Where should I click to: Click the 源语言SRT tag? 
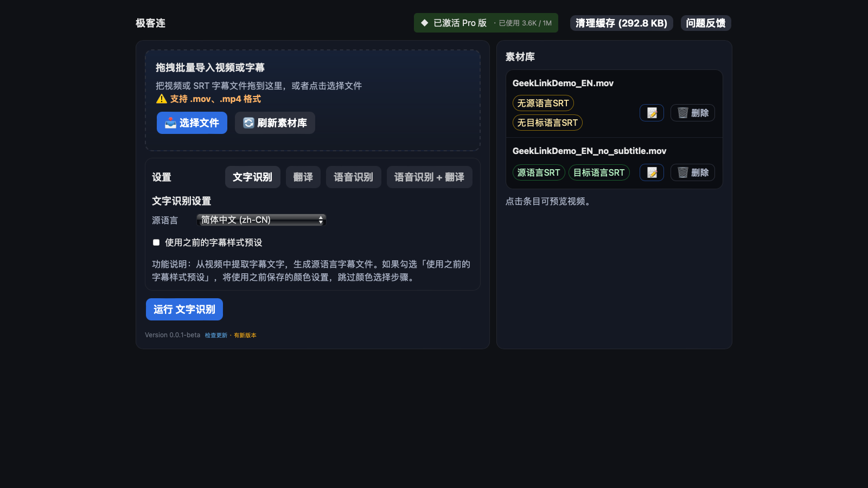click(538, 172)
